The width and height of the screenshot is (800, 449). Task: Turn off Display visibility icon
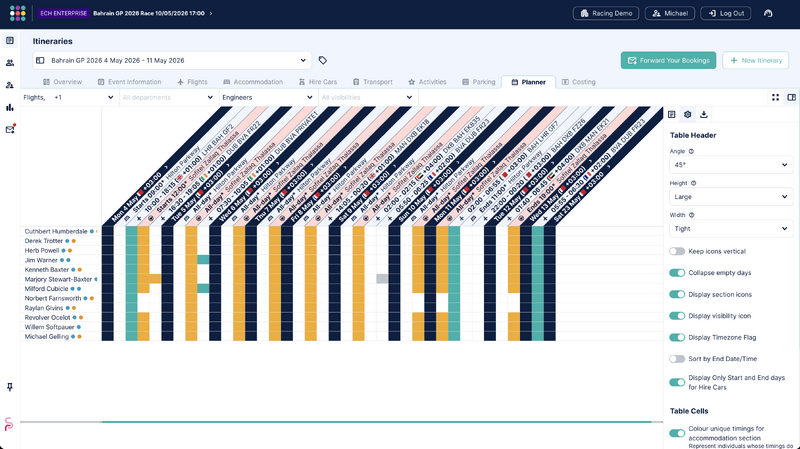[677, 316]
